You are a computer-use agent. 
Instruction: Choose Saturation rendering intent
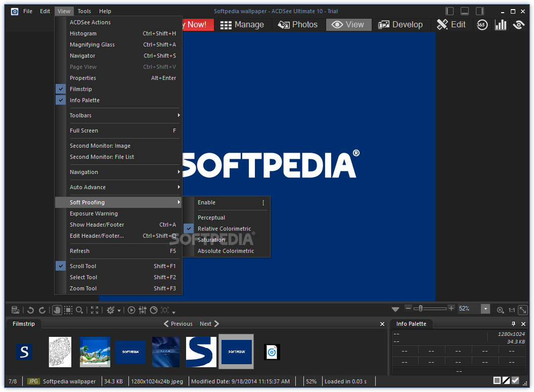[x=226, y=240]
